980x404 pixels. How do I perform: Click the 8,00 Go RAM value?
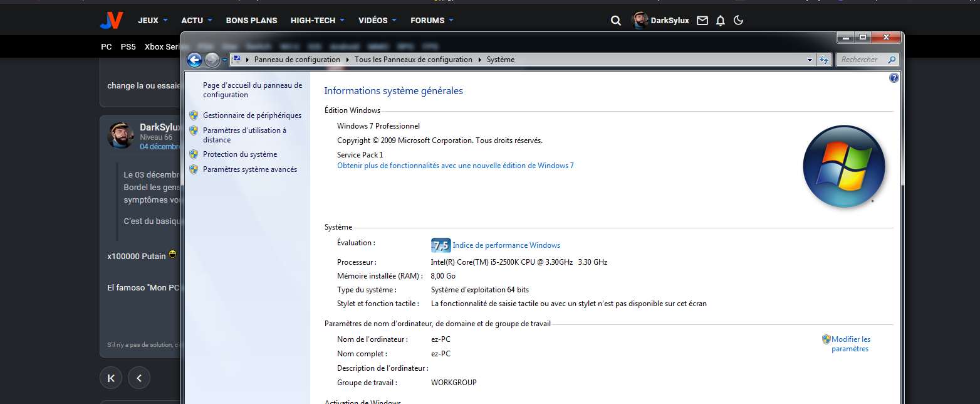tap(443, 276)
